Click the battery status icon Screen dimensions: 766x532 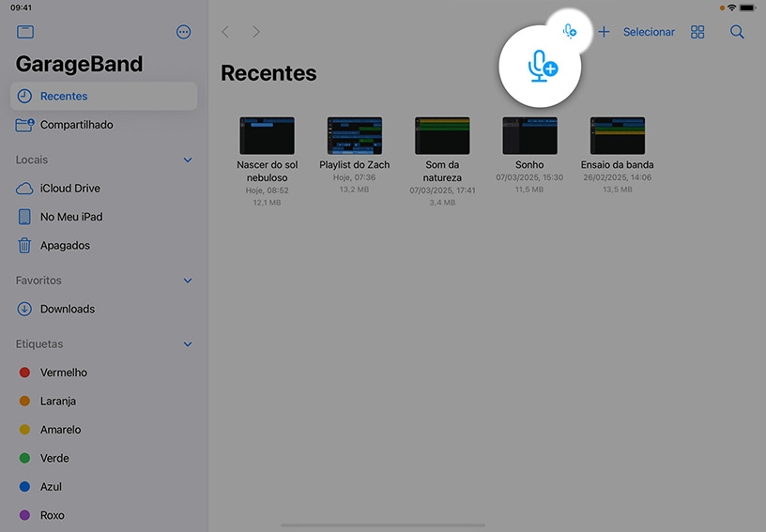coord(748,8)
